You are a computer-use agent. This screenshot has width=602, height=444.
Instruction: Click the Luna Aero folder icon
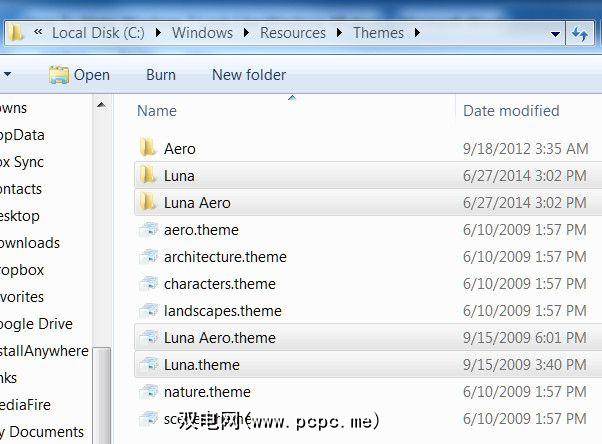pos(148,203)
